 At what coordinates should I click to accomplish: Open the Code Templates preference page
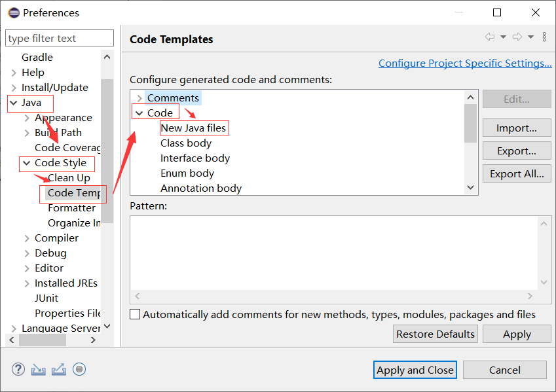74,193
